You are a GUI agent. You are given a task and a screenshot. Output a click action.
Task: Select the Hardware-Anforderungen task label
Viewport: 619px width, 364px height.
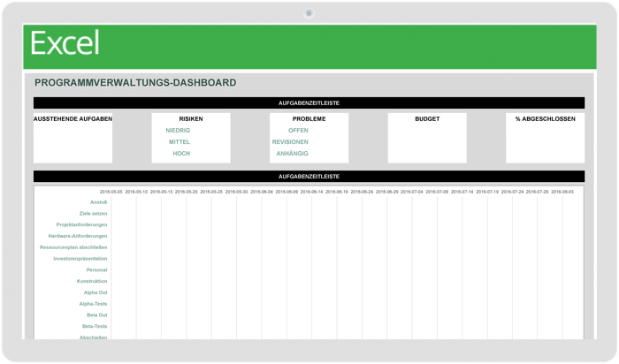(78, 236)
